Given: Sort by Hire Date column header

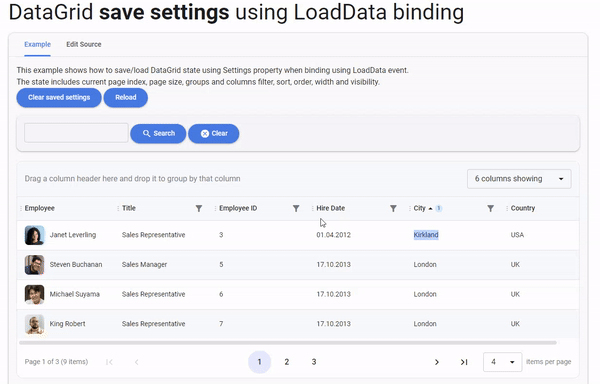Looking at the screenshot, I should [331, 208].
